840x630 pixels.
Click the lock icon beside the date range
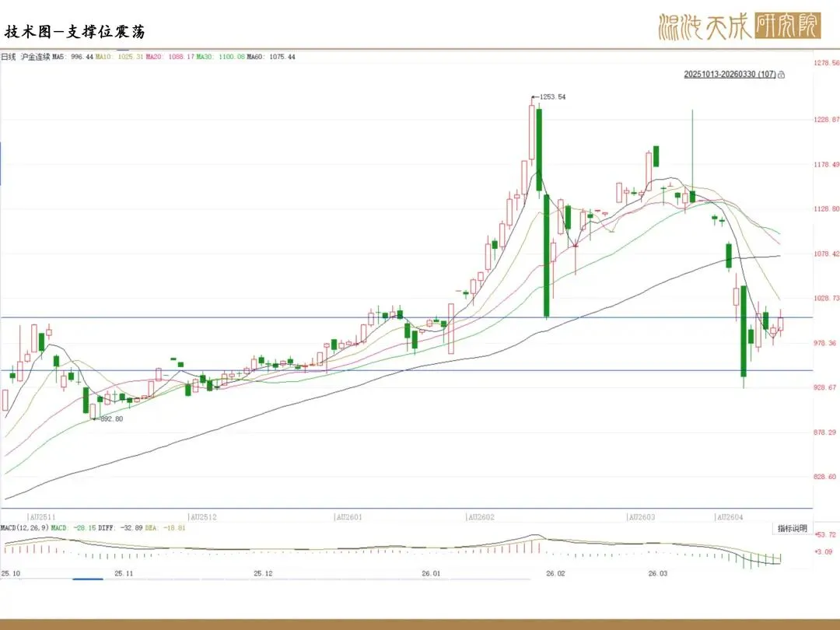tap(781, 75)
